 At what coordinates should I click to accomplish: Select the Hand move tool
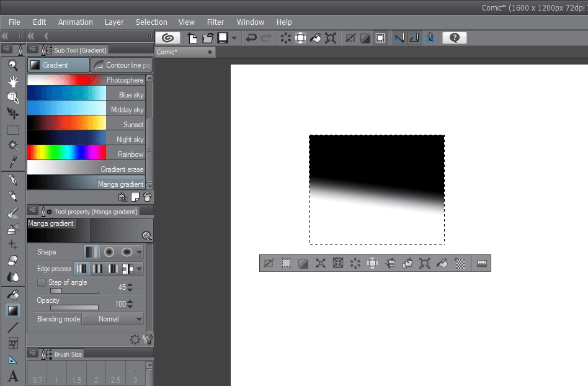(13, 81)
